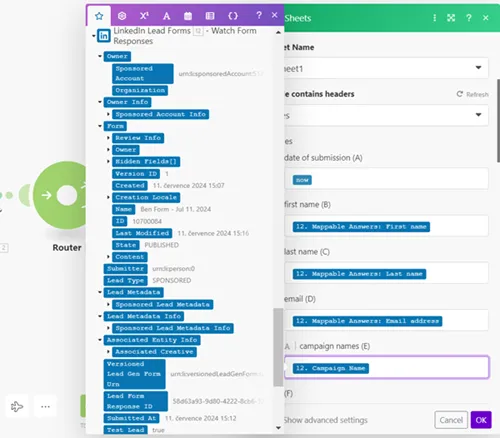This screenshot has width=500, height=438.
Task: Collapse the LinkedIn Lead Forms module tree
Action: click(x=94, y=35)
